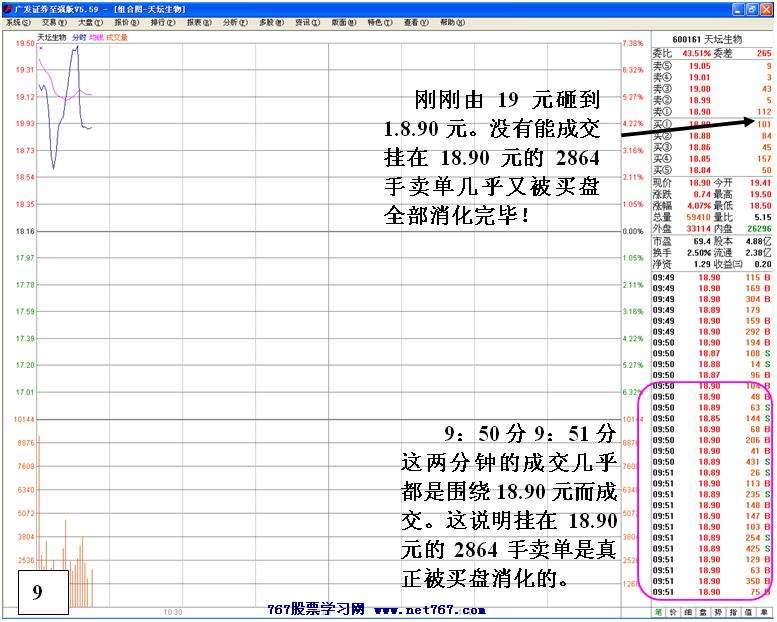Image resolution: width=777 pixels, height=622 pixels.
Task: Click the 分时 chart label
Action: tap(78, 37)
